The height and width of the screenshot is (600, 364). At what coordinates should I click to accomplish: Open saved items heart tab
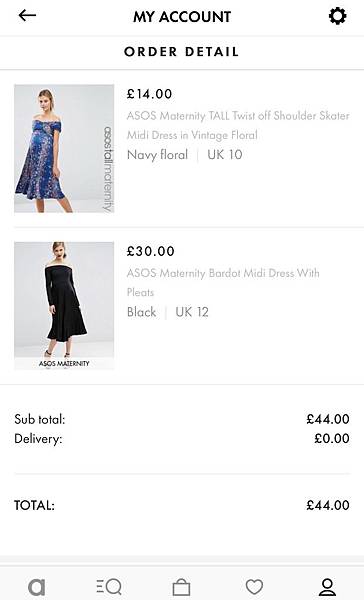254,587
